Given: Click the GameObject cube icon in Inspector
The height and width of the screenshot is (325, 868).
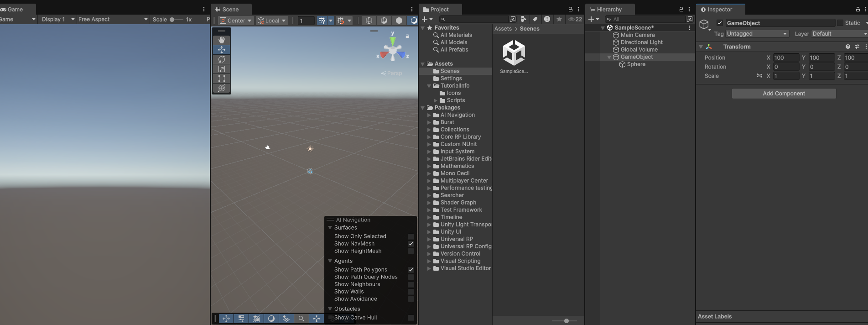Looking at the screenshot, I should [x=705, y=24].
